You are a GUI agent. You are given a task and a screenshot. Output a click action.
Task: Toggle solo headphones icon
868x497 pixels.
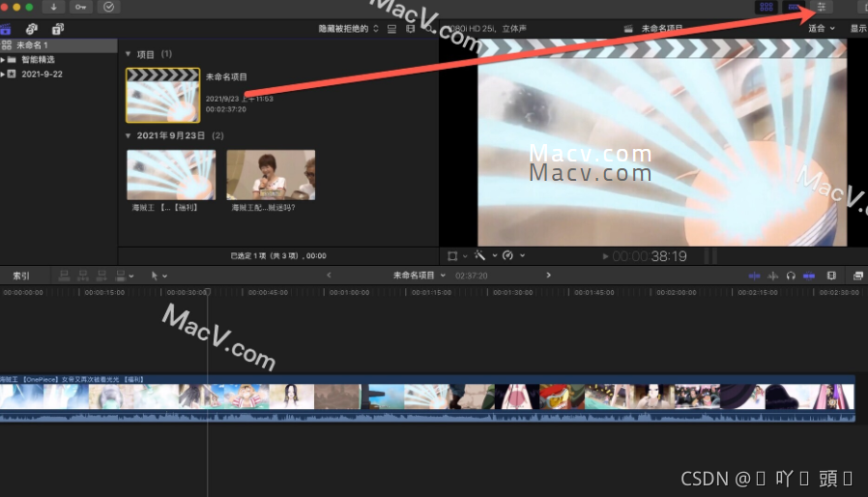(x=791, y=276)
